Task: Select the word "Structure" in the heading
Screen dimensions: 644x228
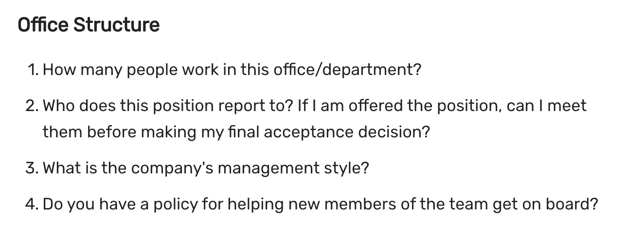Action: coord(116,24)
